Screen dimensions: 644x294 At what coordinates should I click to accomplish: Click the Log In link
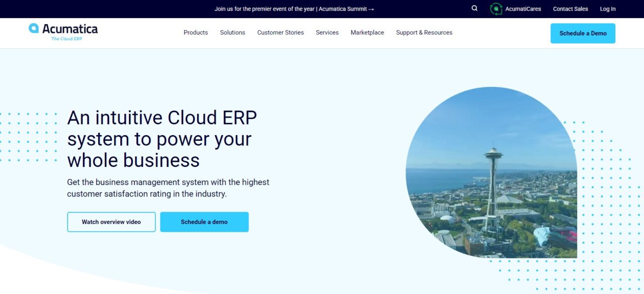[608, 9]
